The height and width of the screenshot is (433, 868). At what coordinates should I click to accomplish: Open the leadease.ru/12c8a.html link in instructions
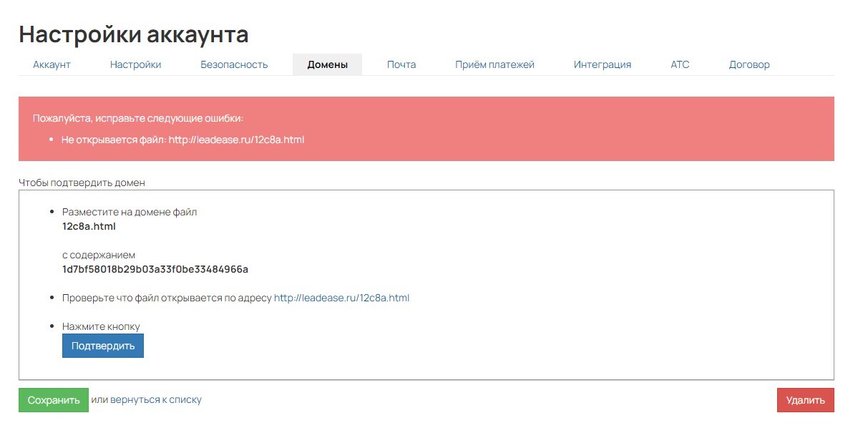click(x=341, y=298)
